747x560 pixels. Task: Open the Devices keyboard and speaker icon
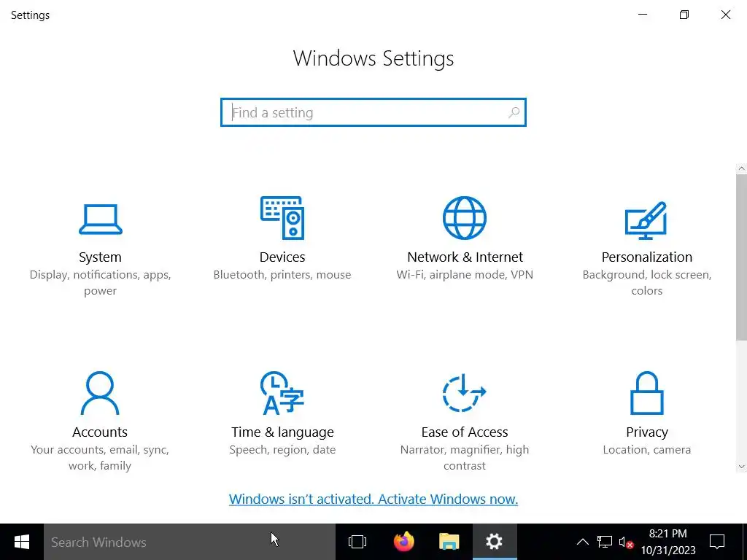pyautogui.click(x=282, y=217)
